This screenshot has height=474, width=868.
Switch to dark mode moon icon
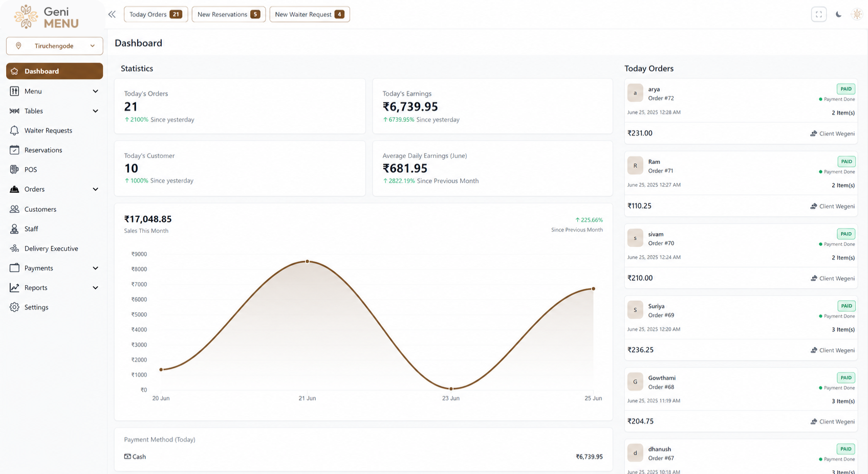tap(838, 14)
